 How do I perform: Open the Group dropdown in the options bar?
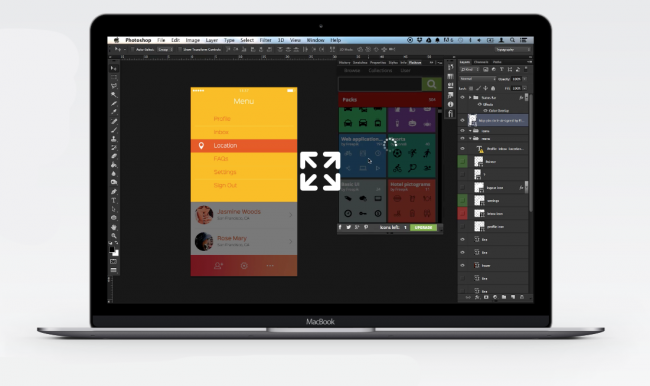[165, 49]
